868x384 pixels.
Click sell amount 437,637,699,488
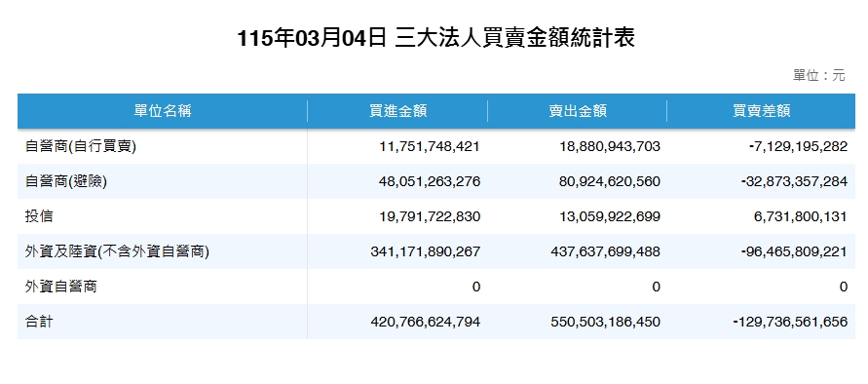coord(606,251)
